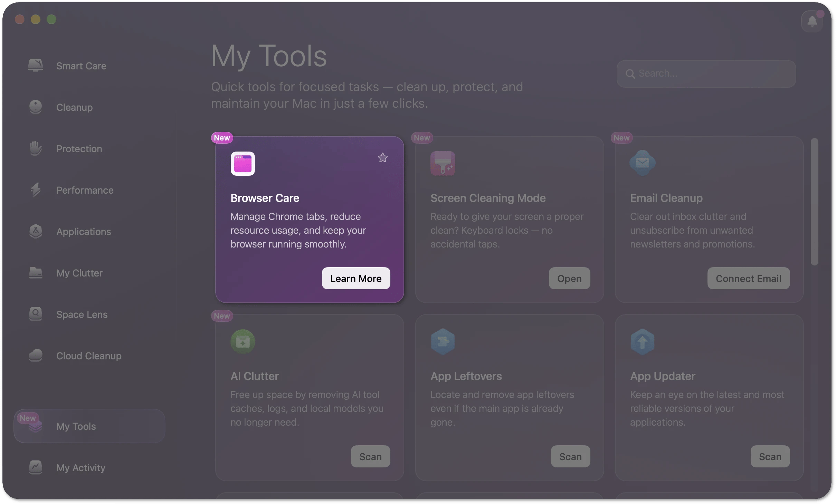Go to the Cleanup section

coord(89,107)
